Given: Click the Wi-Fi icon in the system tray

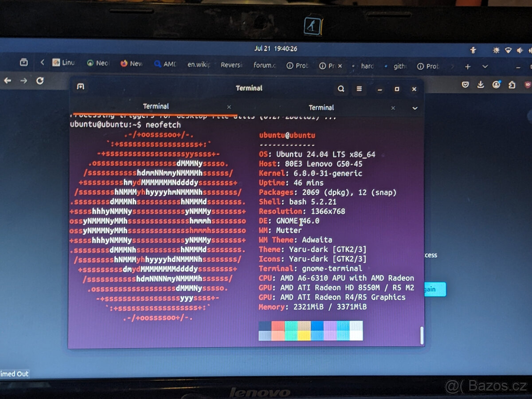Looking at the screenshot, I should click(509, 51).
